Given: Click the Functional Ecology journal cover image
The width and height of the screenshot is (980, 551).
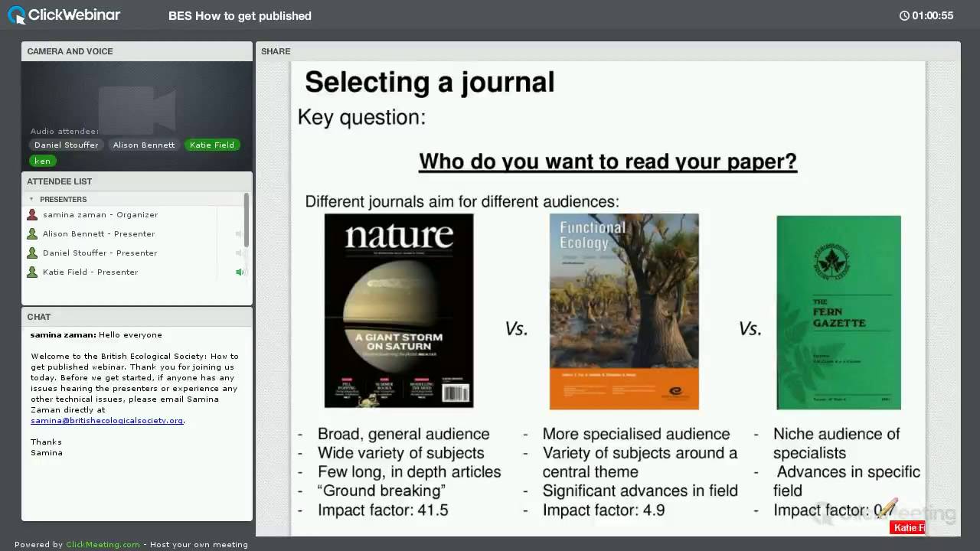Looking at the screenshot, I should pyautogui.click(x=624, y=311).
